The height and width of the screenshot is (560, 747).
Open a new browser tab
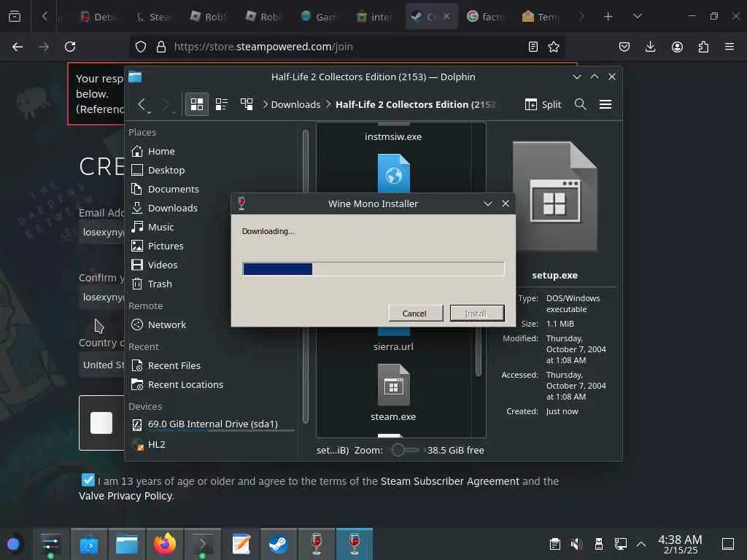pyautogui.click(x=608, y=17)
